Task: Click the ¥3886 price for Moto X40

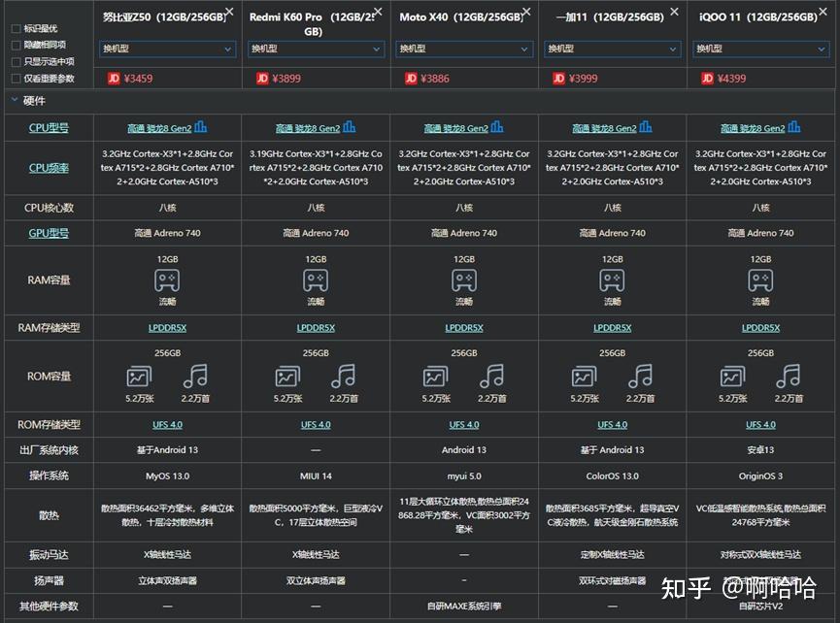Action: (x=435, y=79)
